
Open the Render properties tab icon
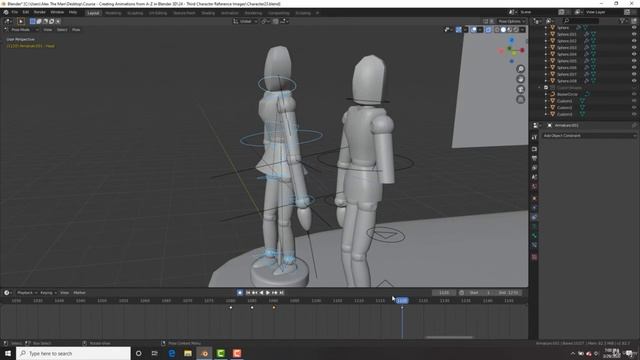pos(534,149)
